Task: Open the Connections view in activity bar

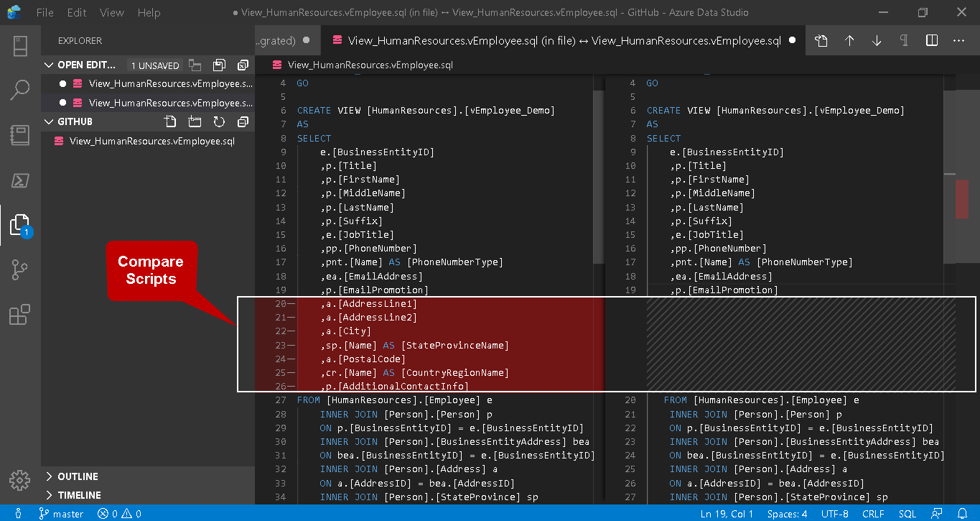Action: click(20, 46)
